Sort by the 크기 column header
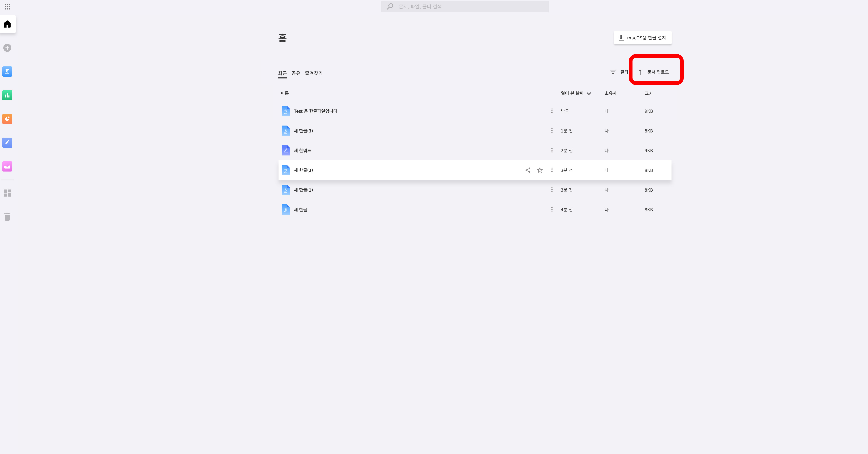Screen dimensions: 868x454 (649, 93)
